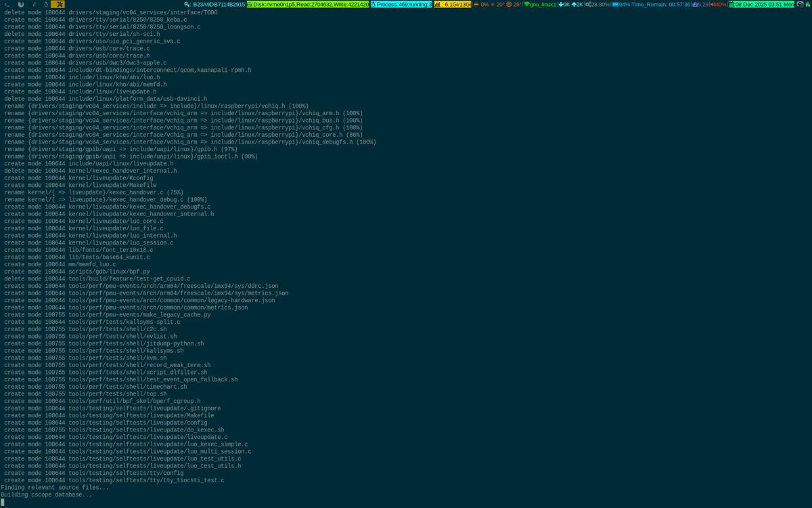Click the upload speed 2K arrow
This screenshot has width=812, height=508.
click(578, 4)
